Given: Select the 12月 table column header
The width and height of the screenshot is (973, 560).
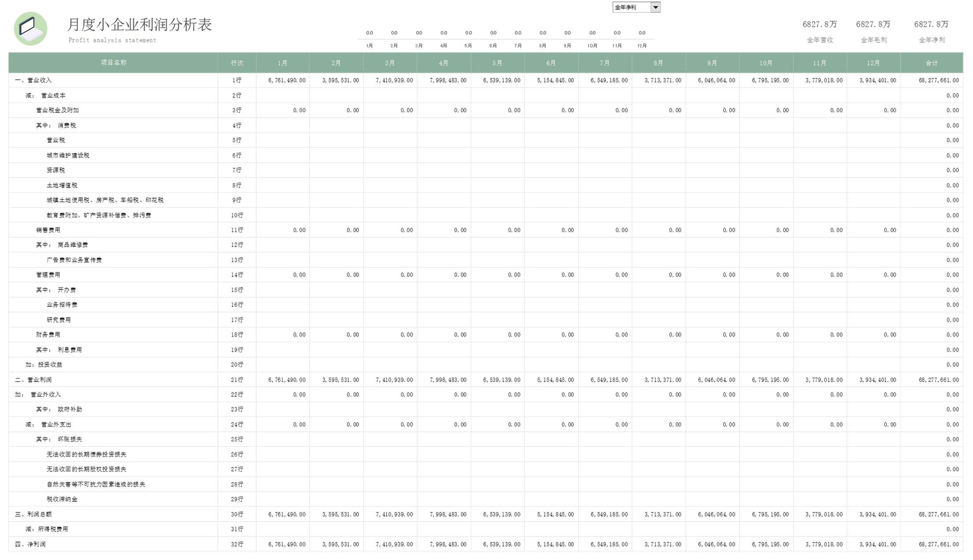Looking at the screenshot, I should pos(873,63).
